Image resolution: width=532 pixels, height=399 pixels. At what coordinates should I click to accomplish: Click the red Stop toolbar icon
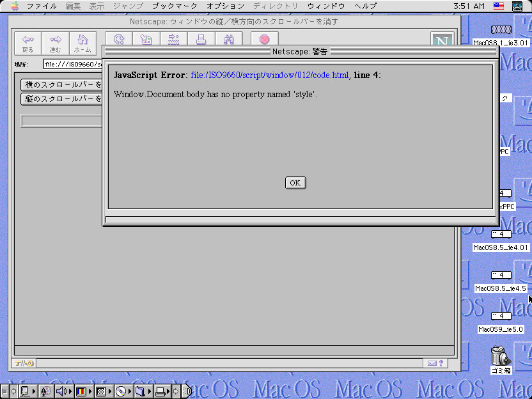click(265, 38)
